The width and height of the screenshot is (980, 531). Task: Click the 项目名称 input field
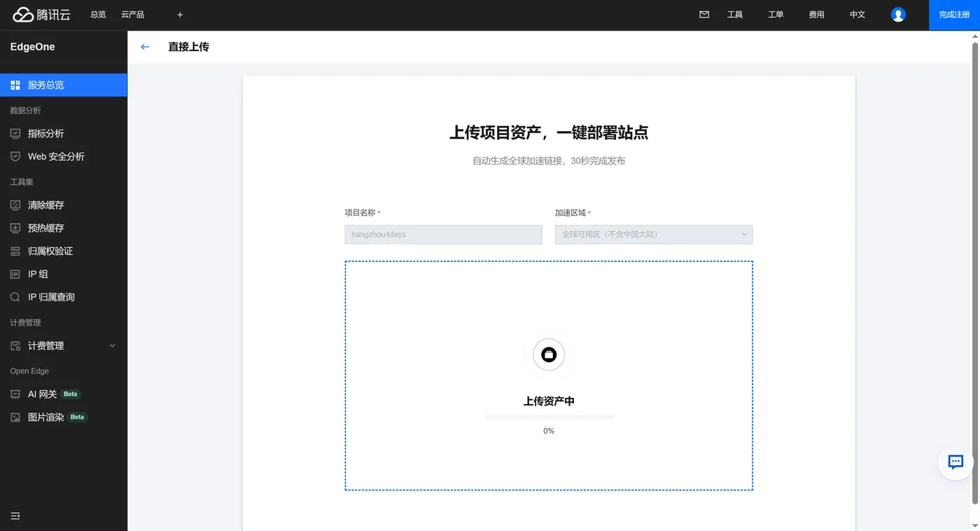click(x=443, y=234)
